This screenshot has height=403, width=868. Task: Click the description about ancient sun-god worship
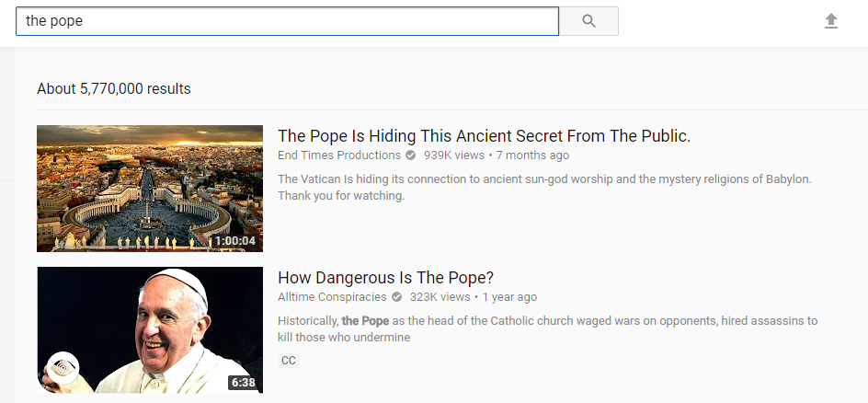click(544, 187)
